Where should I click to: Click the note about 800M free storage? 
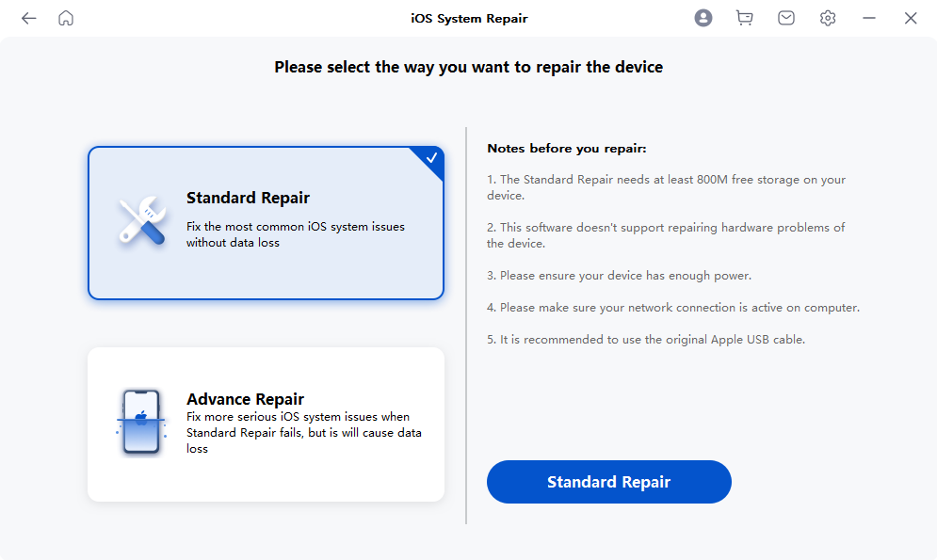tap(666, 187)
